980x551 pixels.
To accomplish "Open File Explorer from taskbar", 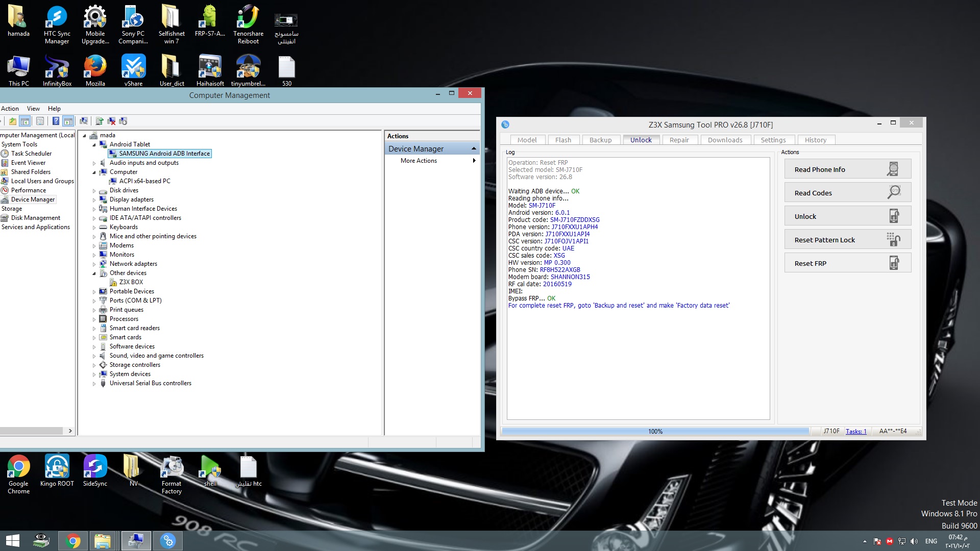I will [102, 541].
